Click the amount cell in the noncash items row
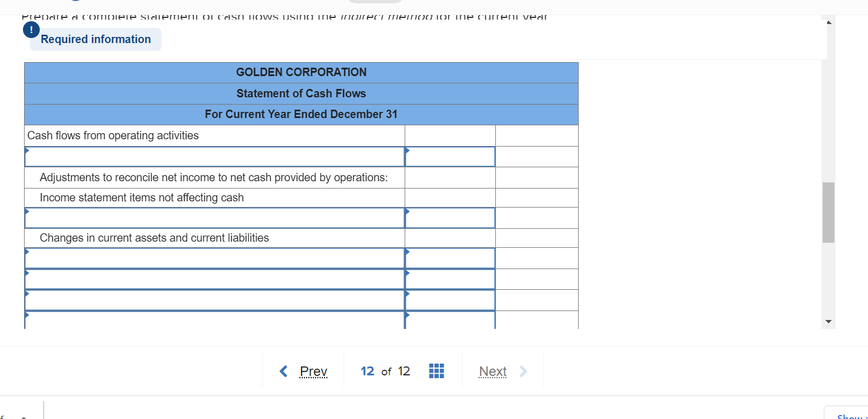 click(450, 218)
